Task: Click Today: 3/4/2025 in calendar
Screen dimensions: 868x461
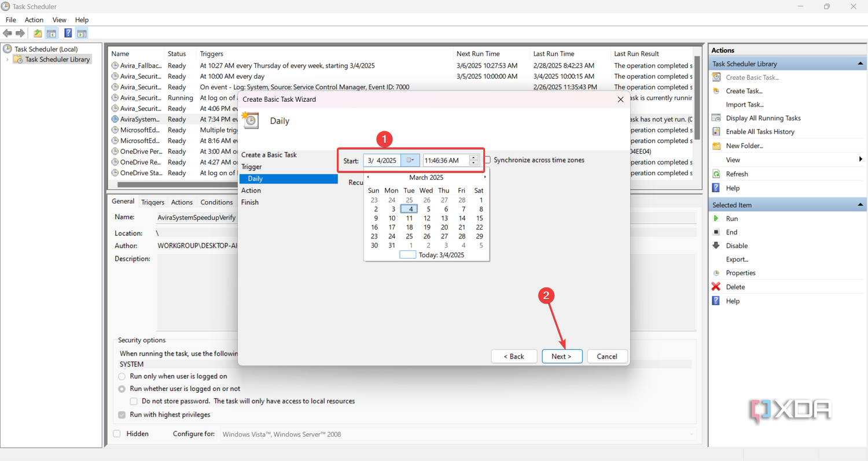Action: coord(442,255)
